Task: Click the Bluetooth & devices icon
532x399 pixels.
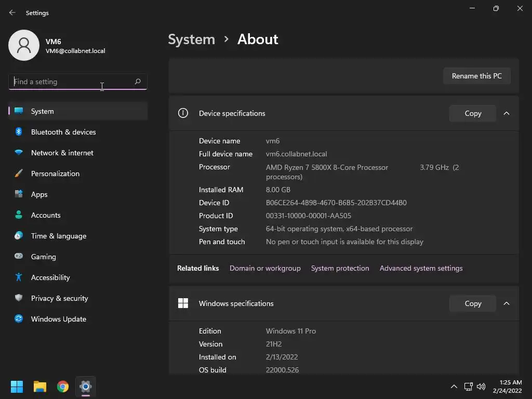Action: click(x=19, y=132)
